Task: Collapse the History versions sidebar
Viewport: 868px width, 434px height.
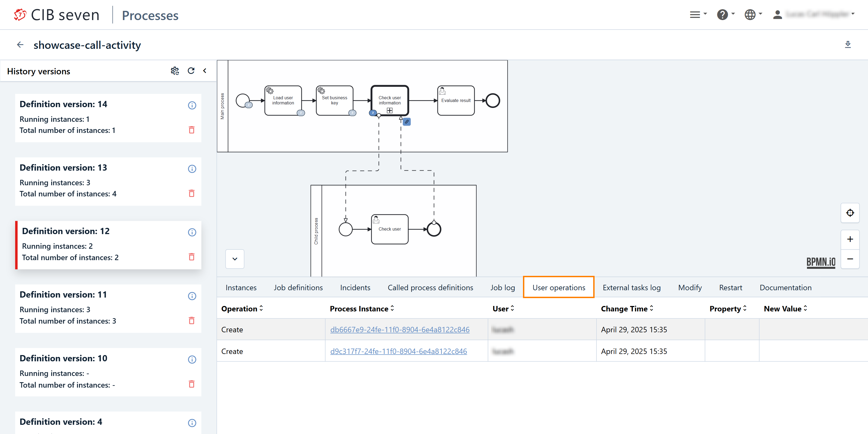Action: [x=205, y=71]
